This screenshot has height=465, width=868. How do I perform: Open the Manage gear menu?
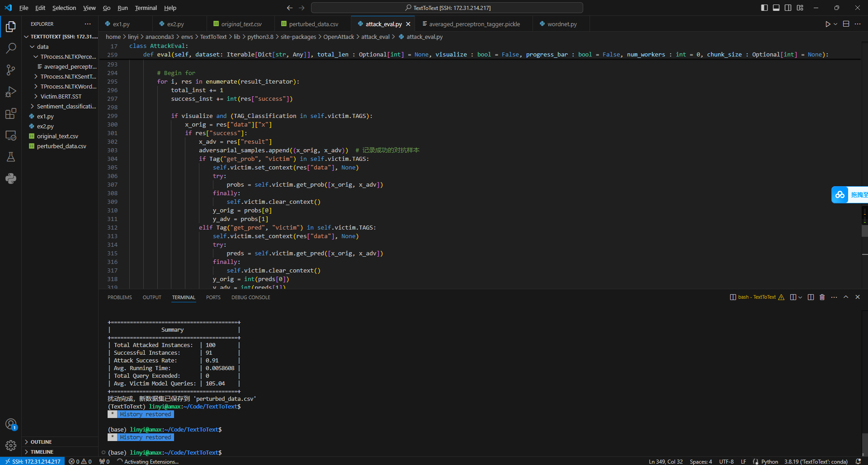pyautogui.click(x=11, y=446)
